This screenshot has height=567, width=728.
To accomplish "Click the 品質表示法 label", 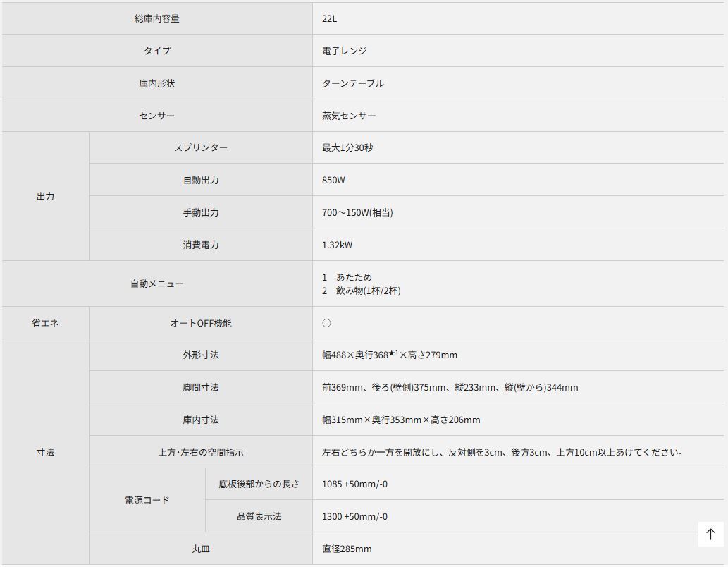I will click(x=259, y=516).
